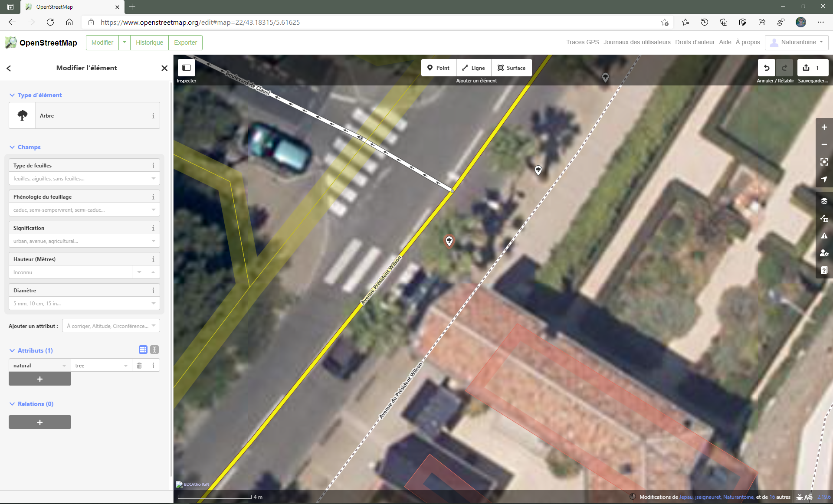This screenshot has width=833, height=504.
Task: Switch attributes to list view
Action: point(143,350)
